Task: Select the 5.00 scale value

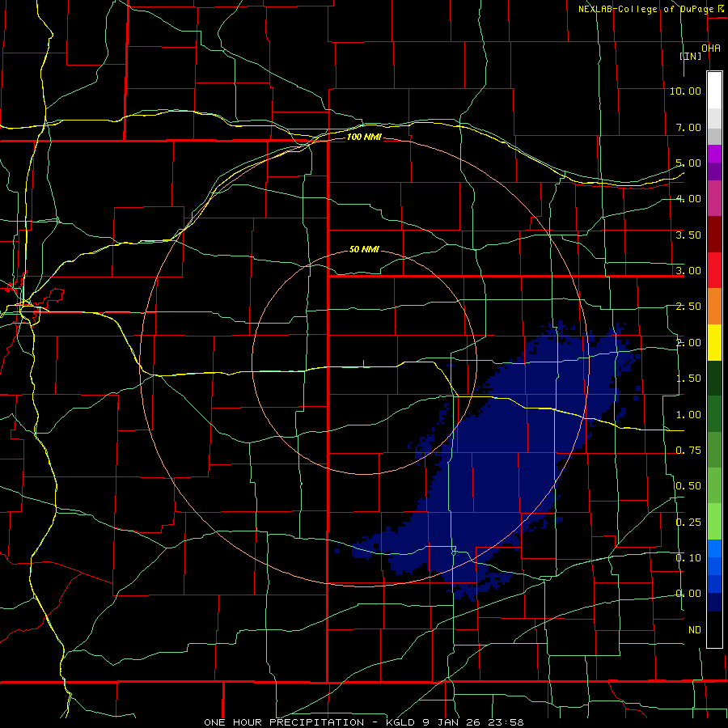Action: pyautogui.click(x=688, y=163)
